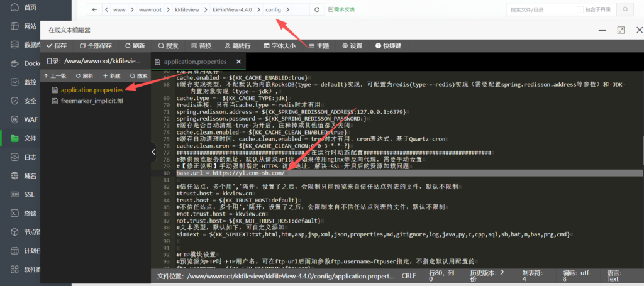Open 监控 in the panel sidebar
The image size is (644, 286).
25,82
